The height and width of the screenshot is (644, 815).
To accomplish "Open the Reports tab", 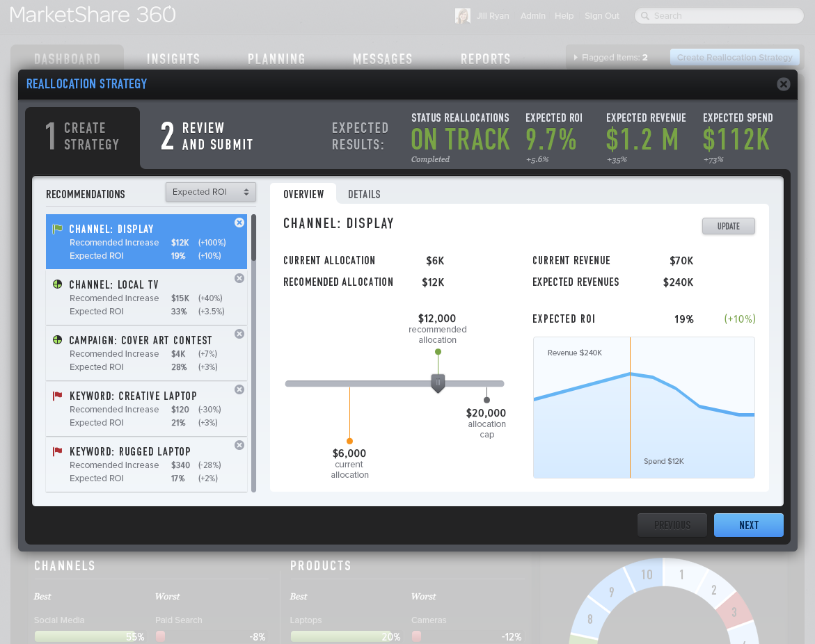I will [x=486, y=58].
